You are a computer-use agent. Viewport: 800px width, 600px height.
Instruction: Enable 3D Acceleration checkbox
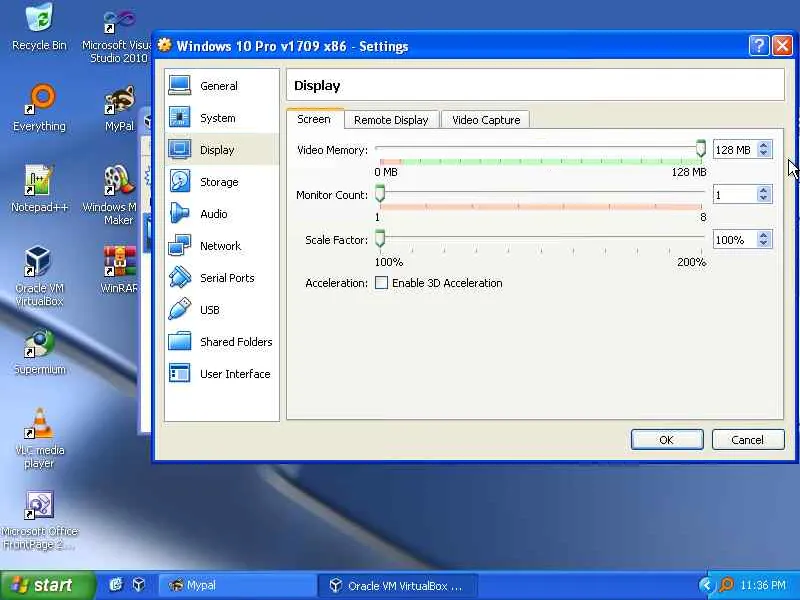tap(381, 283)
